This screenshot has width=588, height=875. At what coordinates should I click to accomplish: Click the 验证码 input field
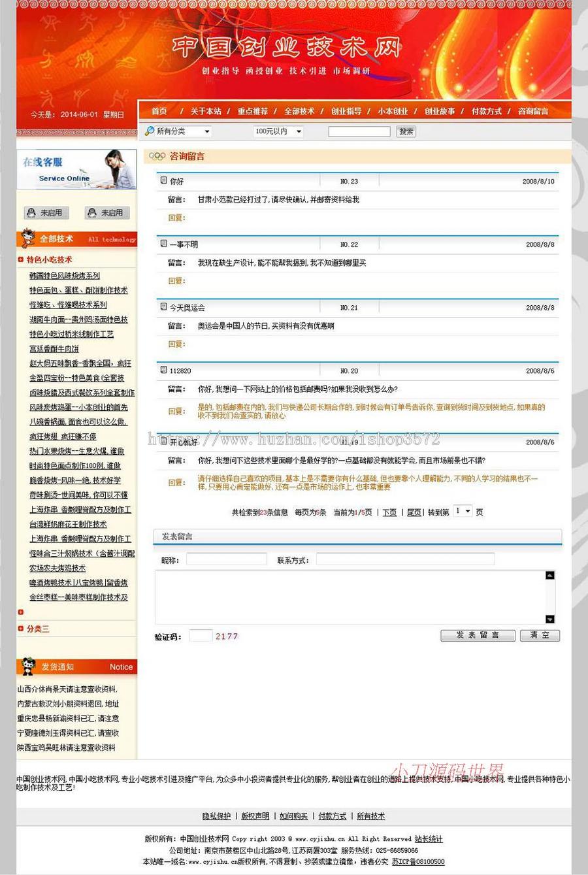click(201, 635)
